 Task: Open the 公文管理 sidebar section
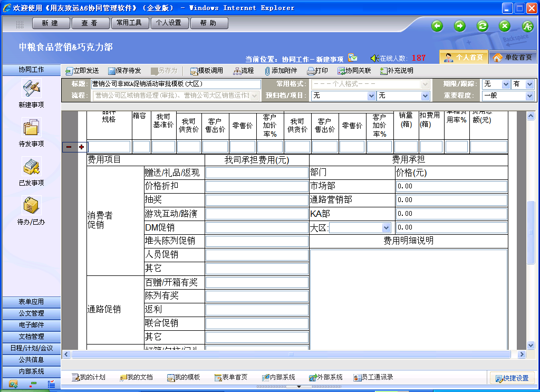tap(31, 313)
